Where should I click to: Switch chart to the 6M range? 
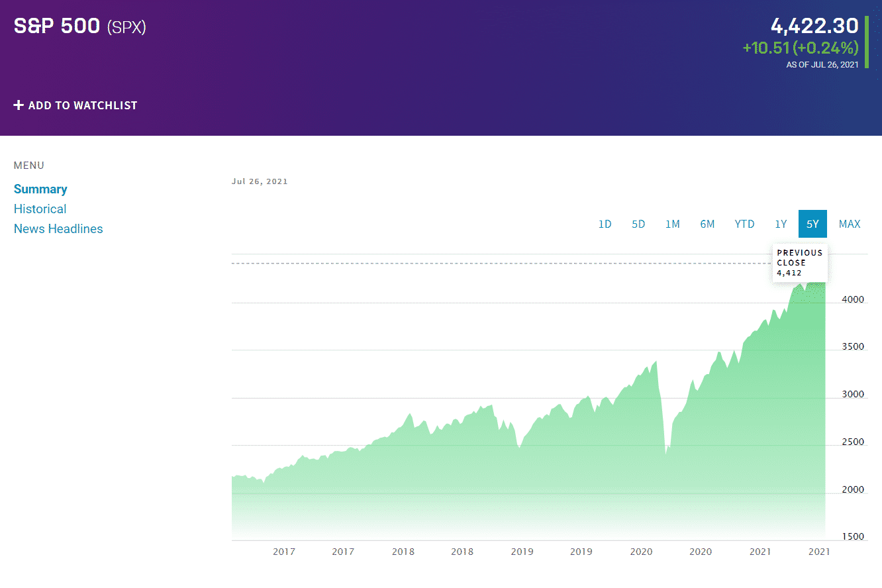pyautogui.click(x=707, y=224)
